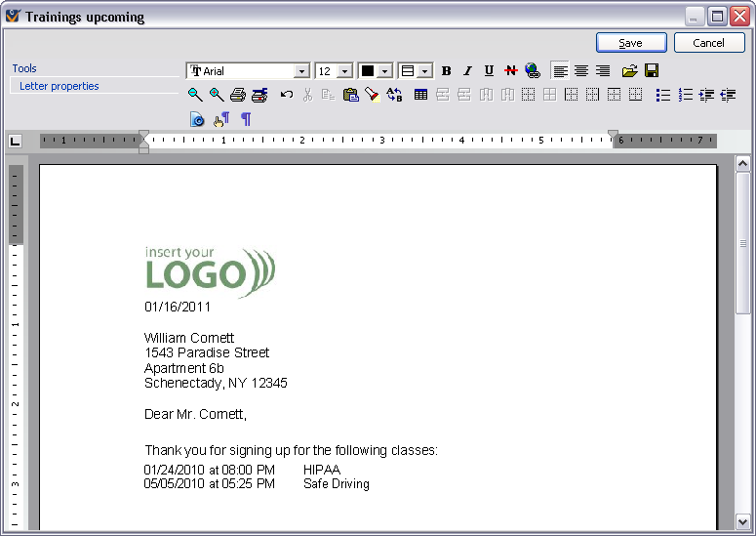The height and width of the screenshot is (536, 756).
Task: Click the hand with paragraph mark icon
Action: click(221, 119)
